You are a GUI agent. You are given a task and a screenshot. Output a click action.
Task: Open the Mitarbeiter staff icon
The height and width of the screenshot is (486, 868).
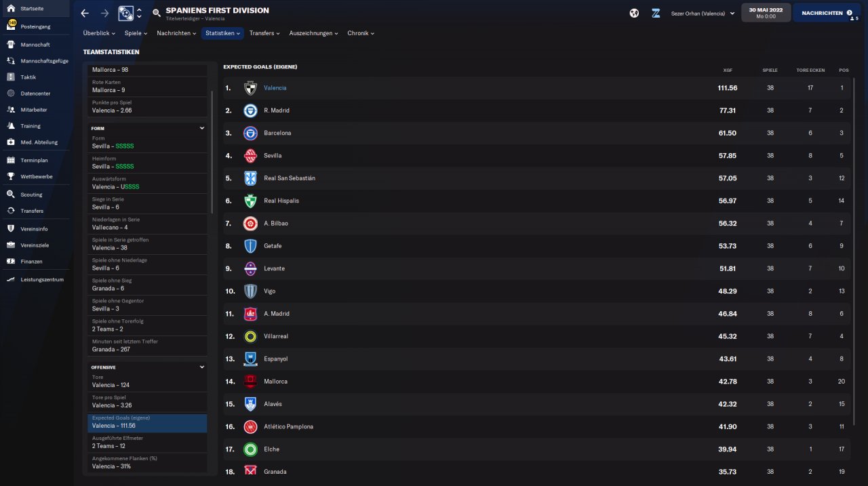(11, 109)
